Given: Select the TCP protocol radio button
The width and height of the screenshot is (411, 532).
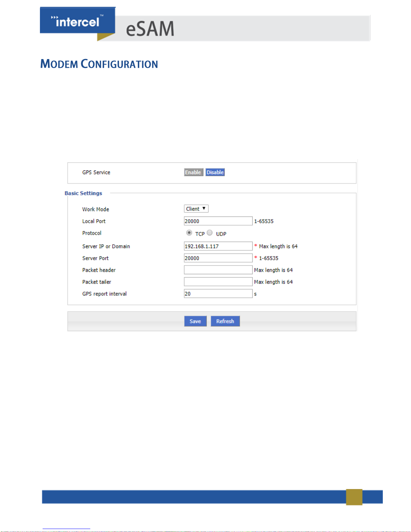Looking at the screenshot, I should point(189,233).
